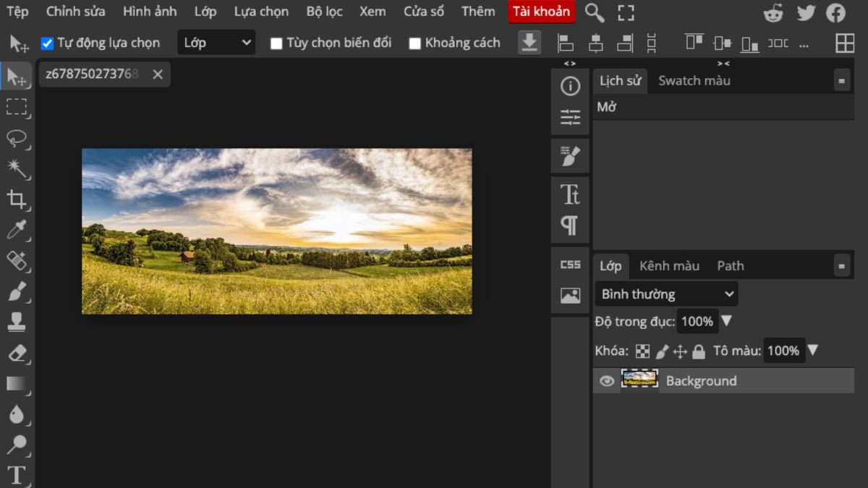Click the download arrow button in options bar
868x488 pixels.
point(529,43)
